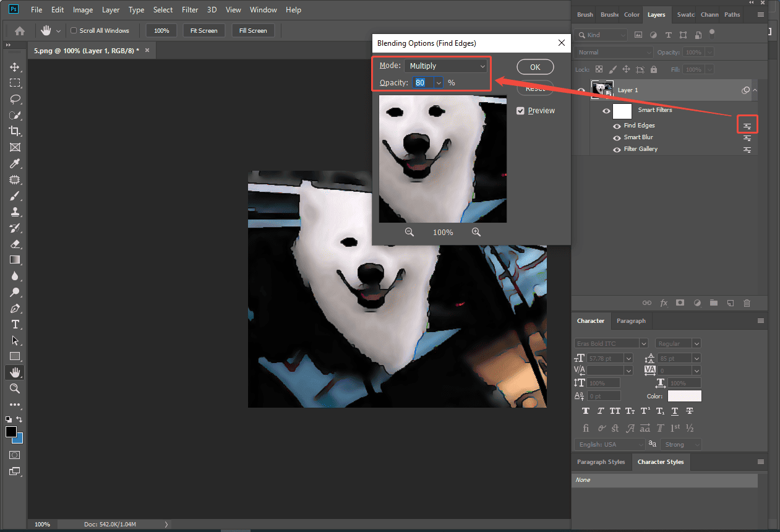Viewport: 780px width, 532px height.
Task: Click the Layer 1 thumbnail
Action: [602, 89]
